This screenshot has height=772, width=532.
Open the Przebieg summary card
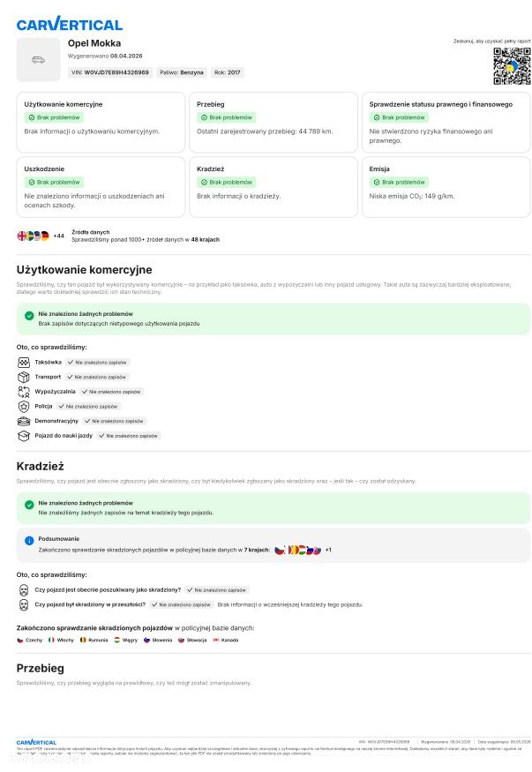[x=273, y=122]
